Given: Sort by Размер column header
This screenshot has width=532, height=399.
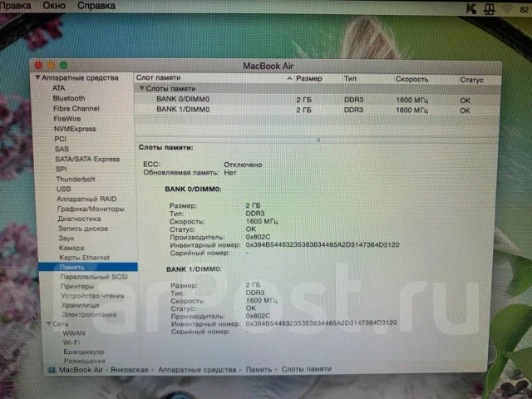Looking at the screenshot, I should [309, 78].
